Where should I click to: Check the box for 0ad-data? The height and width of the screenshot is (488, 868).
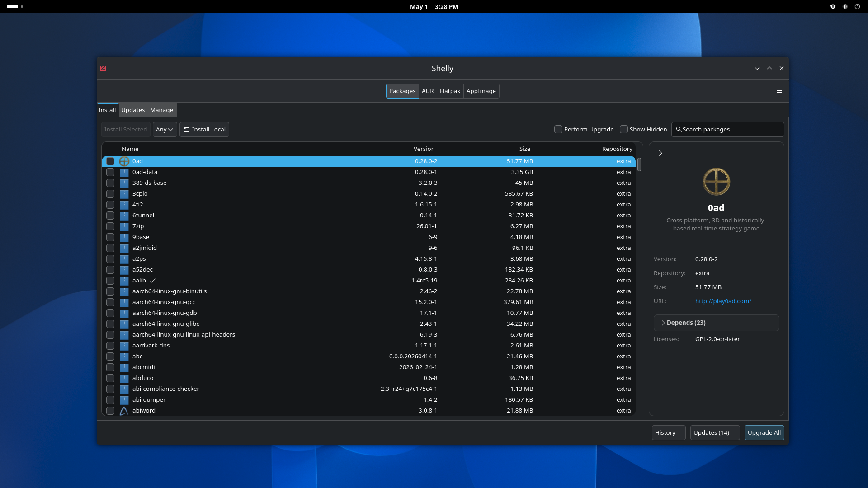coord(110,172)
